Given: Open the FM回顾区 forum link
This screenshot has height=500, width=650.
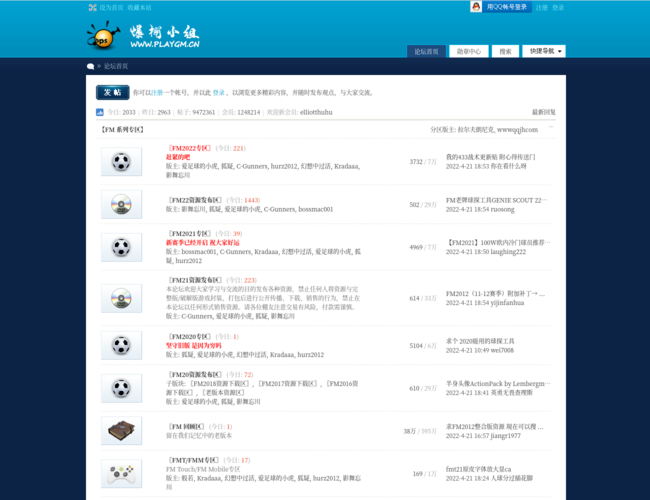Looking at the screenshot, I should click(187, 427).
